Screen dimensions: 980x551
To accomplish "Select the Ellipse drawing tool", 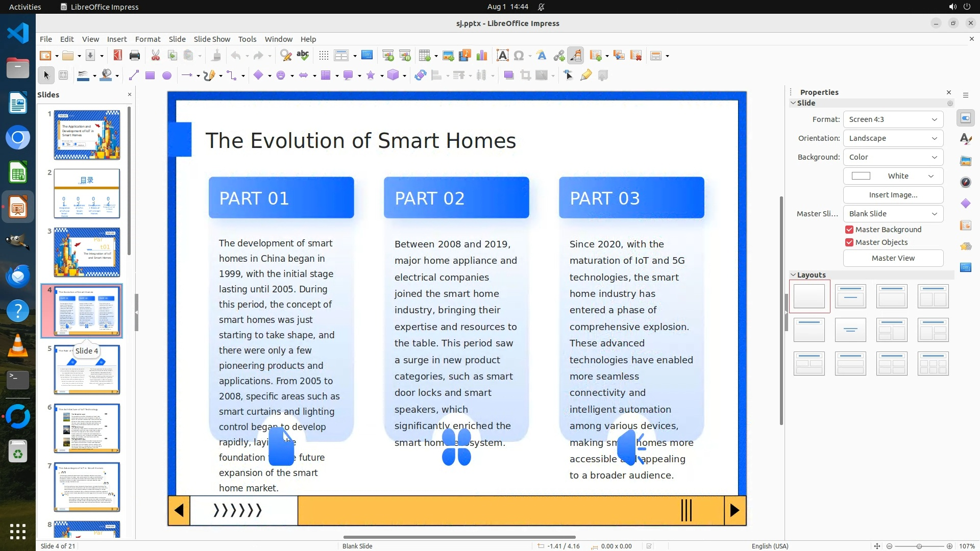I will pyautogui.click(x=167, y=76).
